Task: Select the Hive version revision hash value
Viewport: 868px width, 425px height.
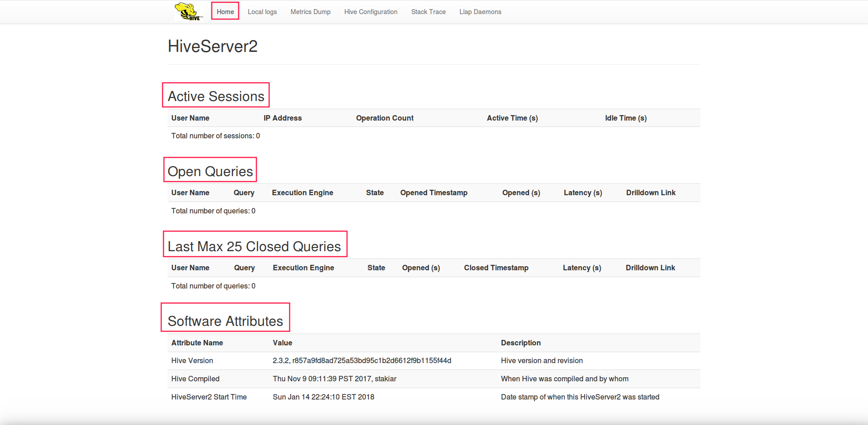Action: (362, 360)
